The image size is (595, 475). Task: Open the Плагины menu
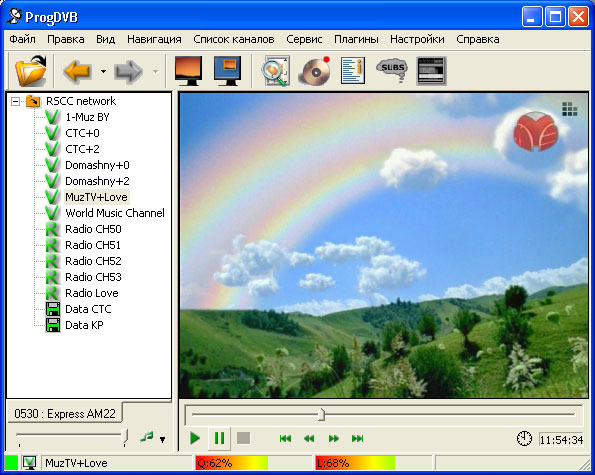[x=356, y=39]
